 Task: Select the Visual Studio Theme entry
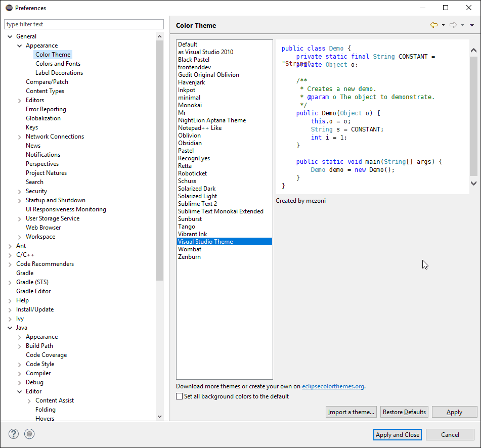click(x=224, y=242)
